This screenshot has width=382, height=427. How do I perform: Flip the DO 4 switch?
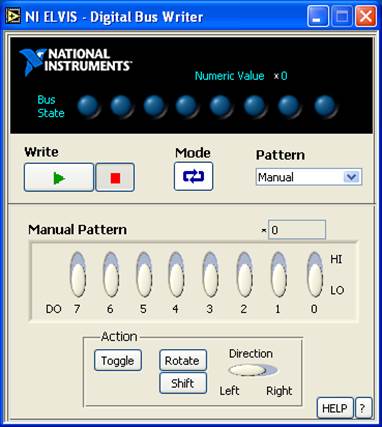pos(176,274)
